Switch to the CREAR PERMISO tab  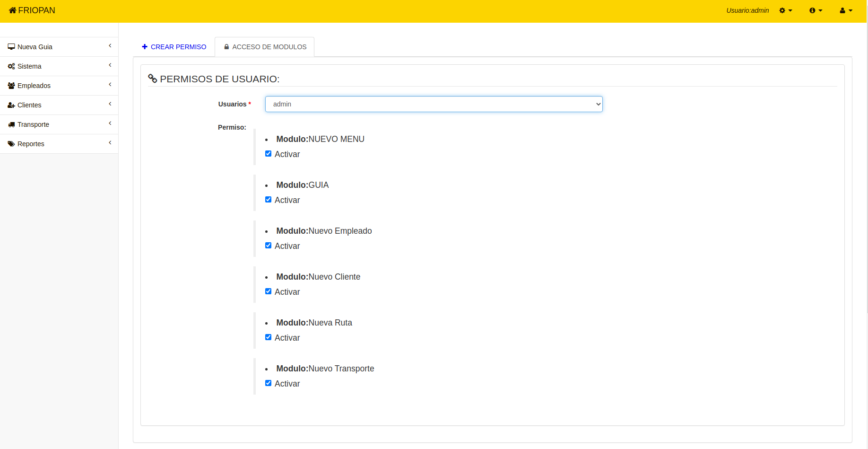pos(174,47)
